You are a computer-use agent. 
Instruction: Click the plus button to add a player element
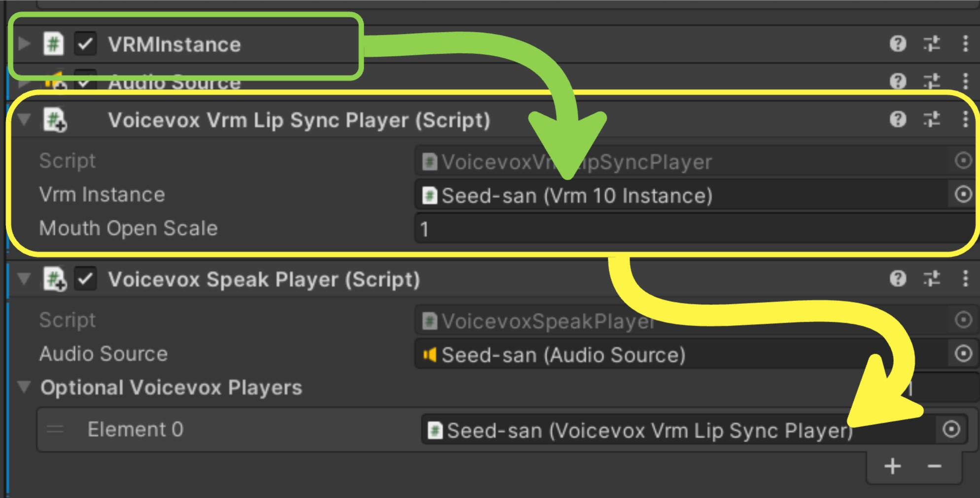point(892,467)
